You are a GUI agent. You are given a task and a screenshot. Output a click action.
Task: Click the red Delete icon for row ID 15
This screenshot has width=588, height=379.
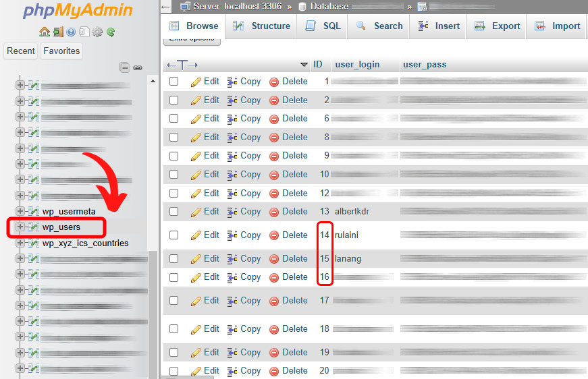click(x=274, y=259)
